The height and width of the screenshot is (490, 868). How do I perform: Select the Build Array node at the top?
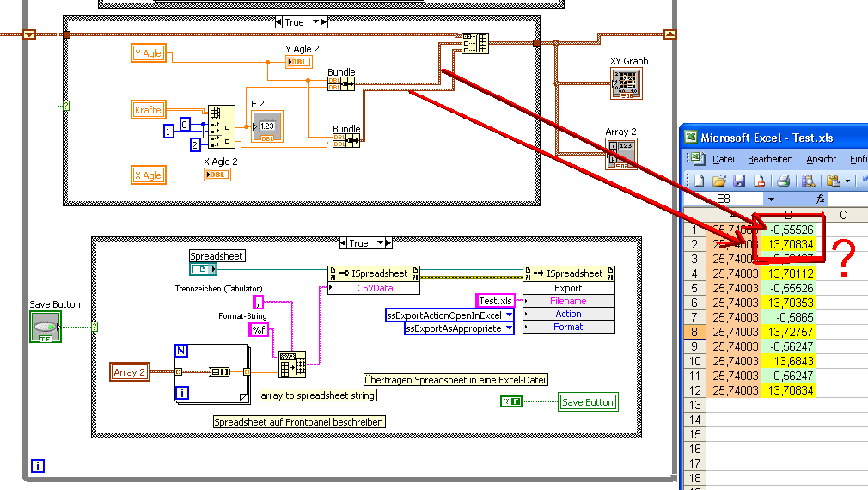[475, 43]
